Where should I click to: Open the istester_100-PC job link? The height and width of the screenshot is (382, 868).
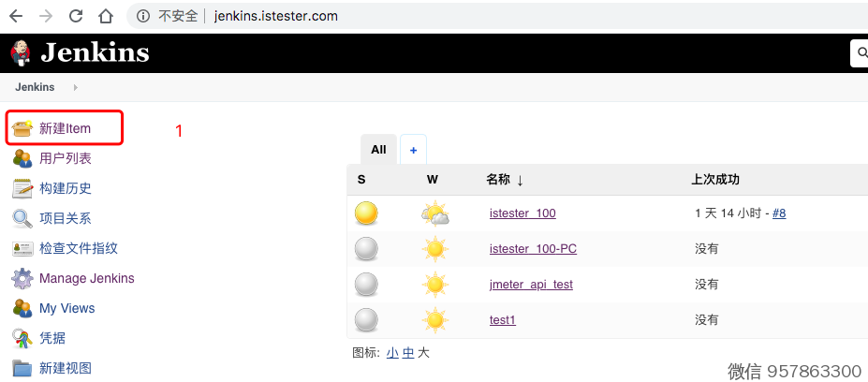(x=533, y=248)
